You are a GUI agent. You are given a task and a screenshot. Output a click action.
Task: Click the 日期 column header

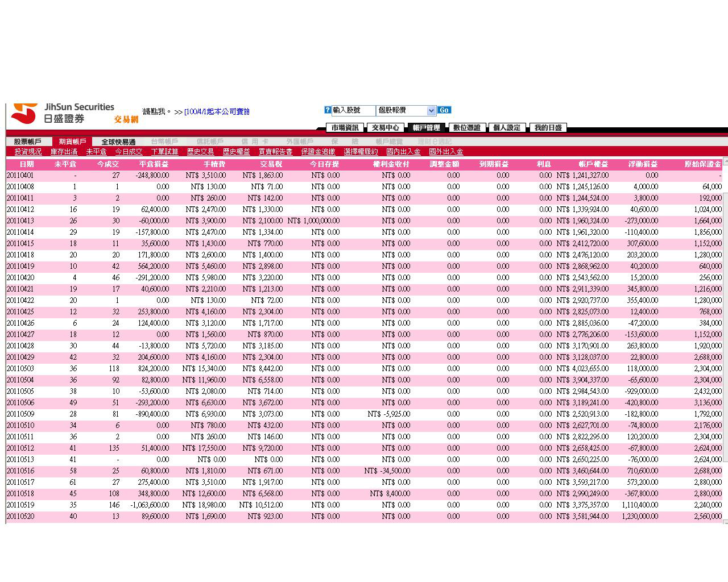[26, 164]
